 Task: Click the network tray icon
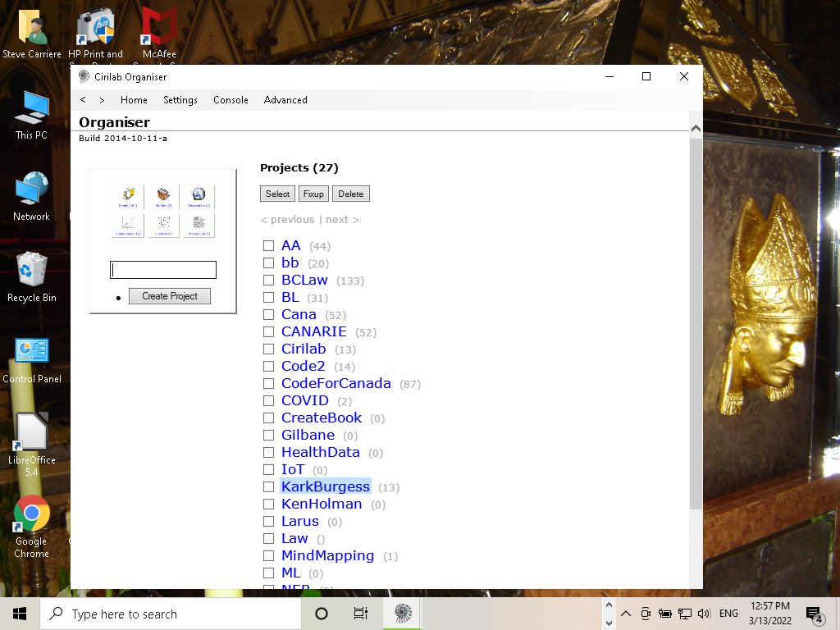tap(685, 614)
